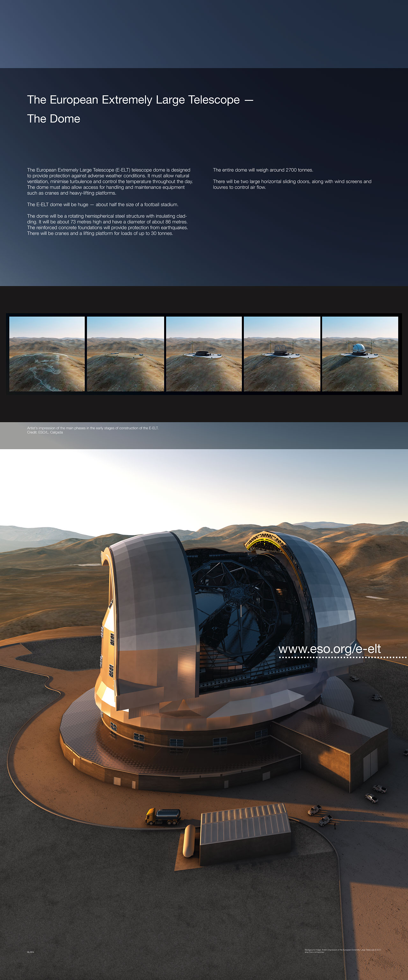This screenshot has width=408, height=980.
Task: Select the third thumbnail with the circular foundation
Action: point(204,354)
